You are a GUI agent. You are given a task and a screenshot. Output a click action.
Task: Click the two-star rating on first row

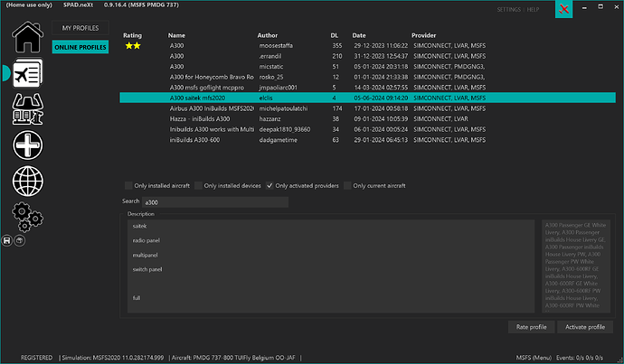pyautogui.click(x=133, y=46)
